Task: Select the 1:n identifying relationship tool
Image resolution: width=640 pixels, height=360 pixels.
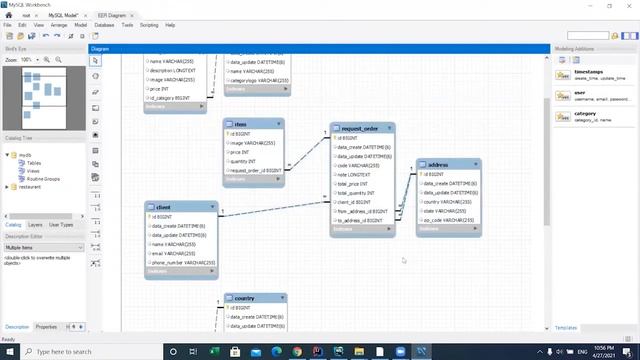Action: tap(96, 234)
